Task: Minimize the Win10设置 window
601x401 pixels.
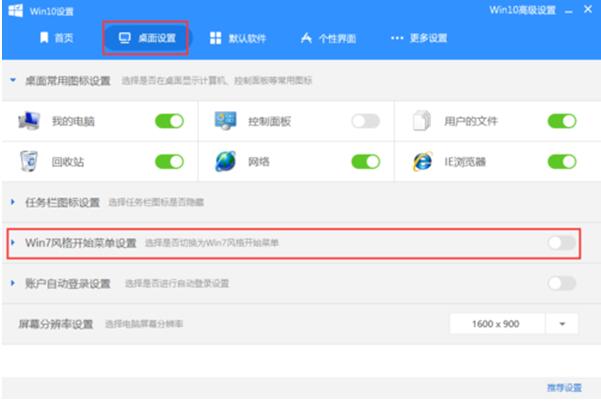Action: pos(569,12)
